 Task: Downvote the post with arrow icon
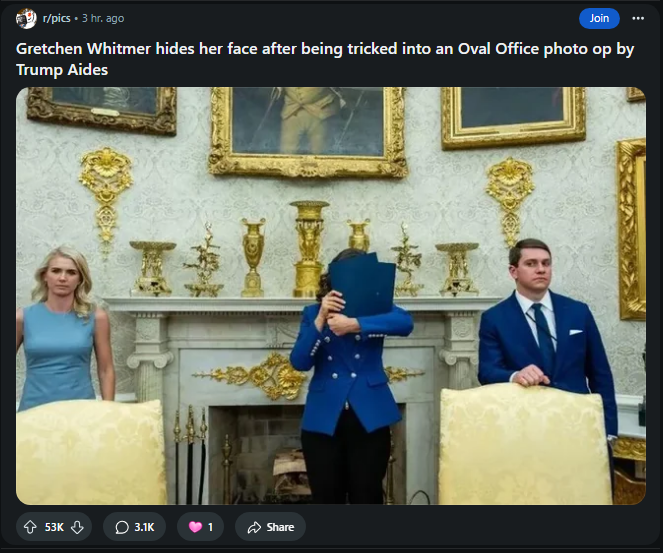77,527
